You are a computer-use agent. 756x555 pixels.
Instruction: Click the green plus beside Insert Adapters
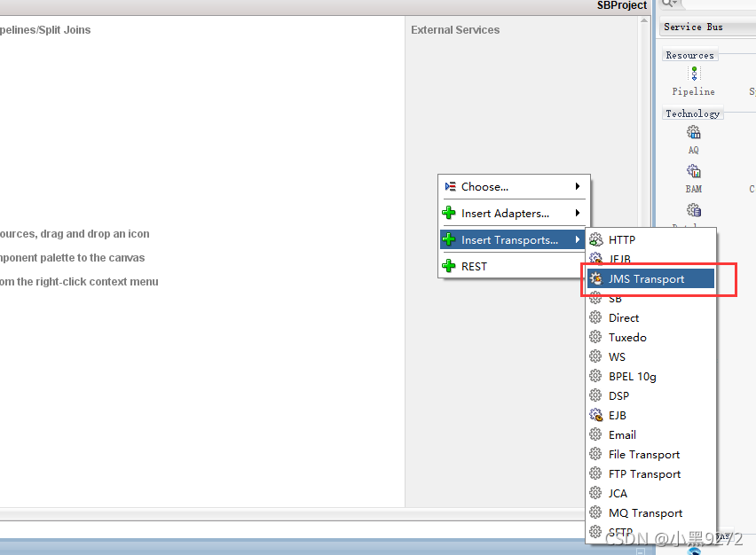point(449,213)
